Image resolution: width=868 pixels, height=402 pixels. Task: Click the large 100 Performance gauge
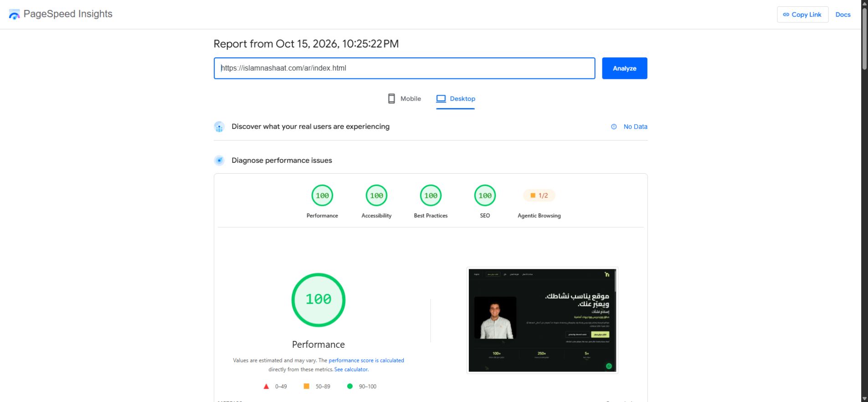click(x=318, y=300)
